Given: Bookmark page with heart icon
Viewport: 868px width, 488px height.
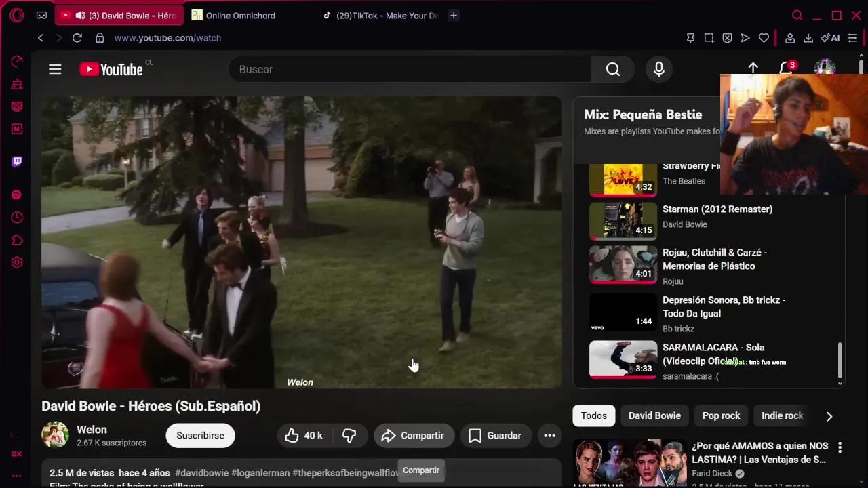Looking at the screenshot, I should tap(764, 38).
